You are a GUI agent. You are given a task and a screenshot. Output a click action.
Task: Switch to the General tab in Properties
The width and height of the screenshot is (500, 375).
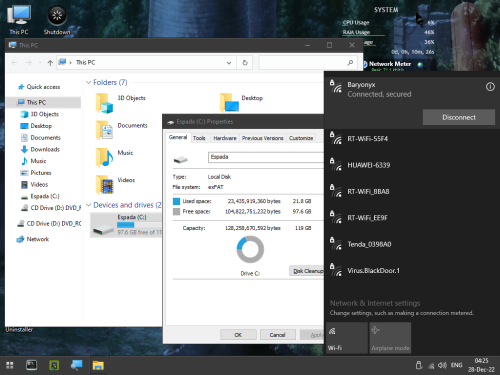tap(178, 137)
